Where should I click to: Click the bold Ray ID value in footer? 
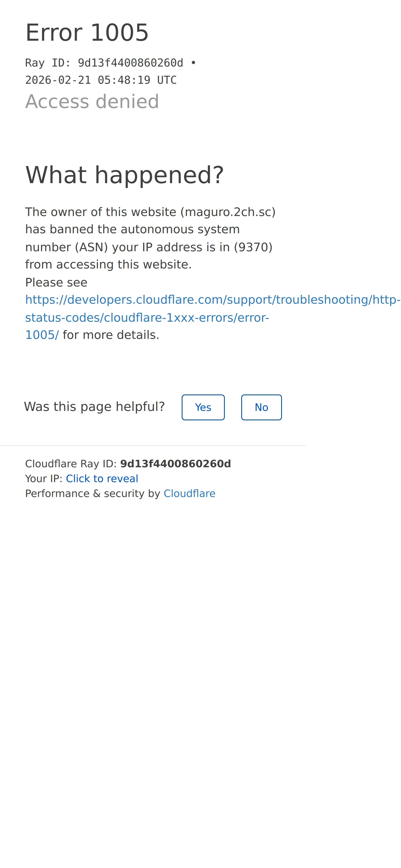coord(175,464)
